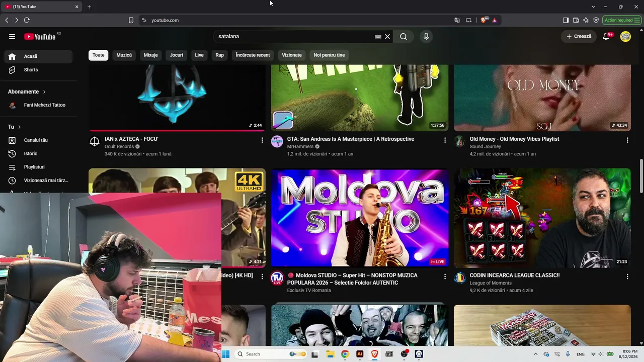Play the GTA San Andreas thumbnail
This screenshot has width=644, height=362.
coord(360,98)
